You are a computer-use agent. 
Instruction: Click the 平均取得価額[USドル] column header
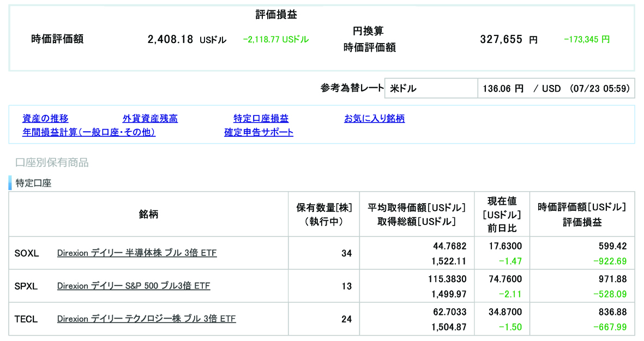(417, 214)
